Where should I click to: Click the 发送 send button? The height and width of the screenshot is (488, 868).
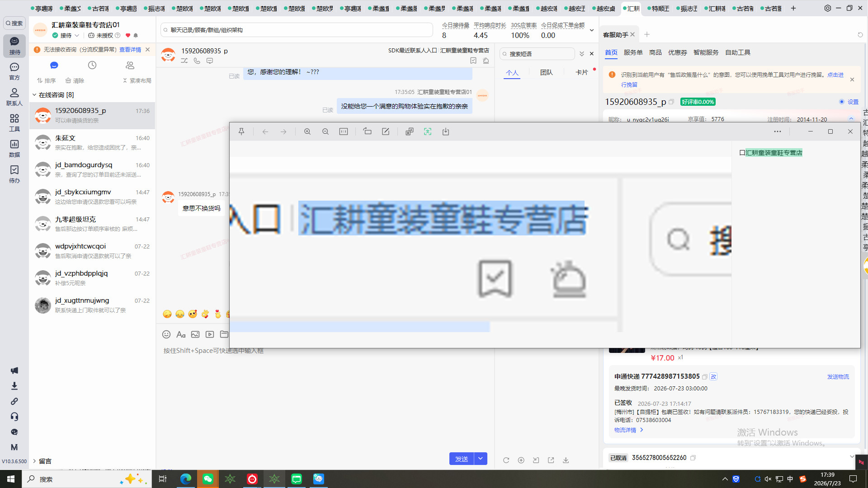click(462, 459)
